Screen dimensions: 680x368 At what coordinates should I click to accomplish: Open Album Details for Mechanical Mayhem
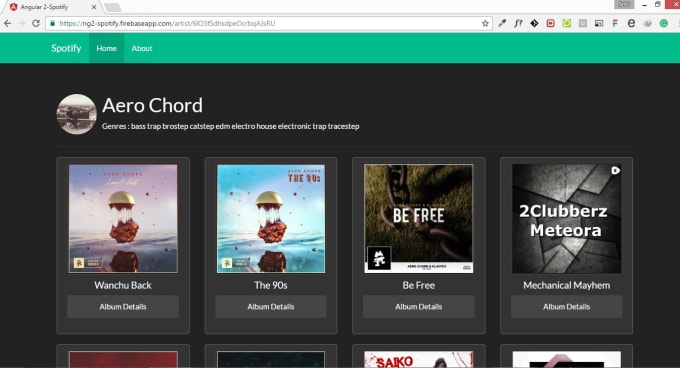(x=566, y=306)
